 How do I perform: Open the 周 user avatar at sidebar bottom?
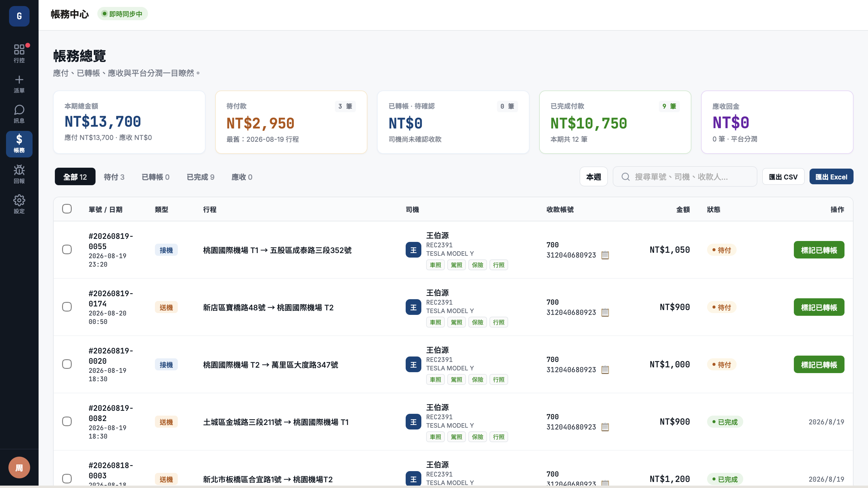pyautogui.click(x=19, y=467)
